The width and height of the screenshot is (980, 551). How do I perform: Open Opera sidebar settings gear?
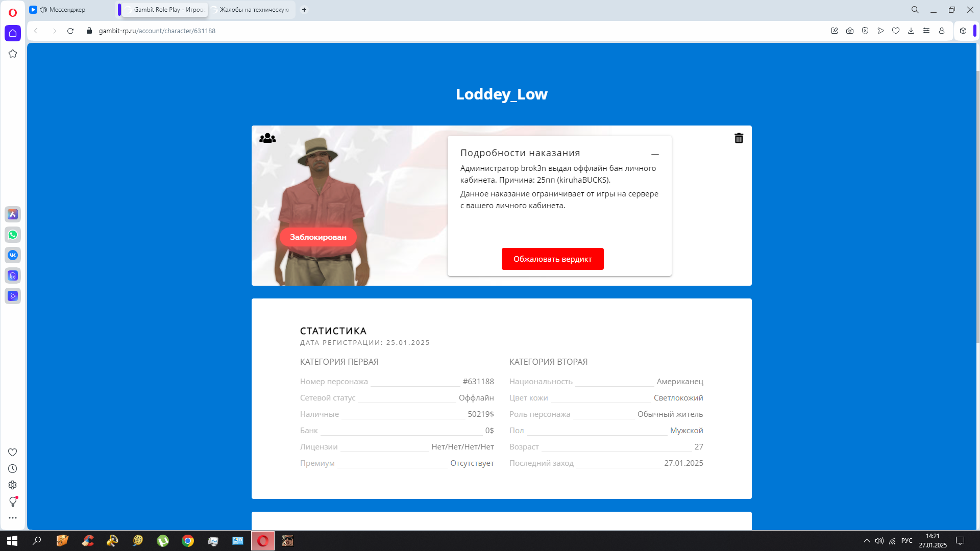click(13, 485)
